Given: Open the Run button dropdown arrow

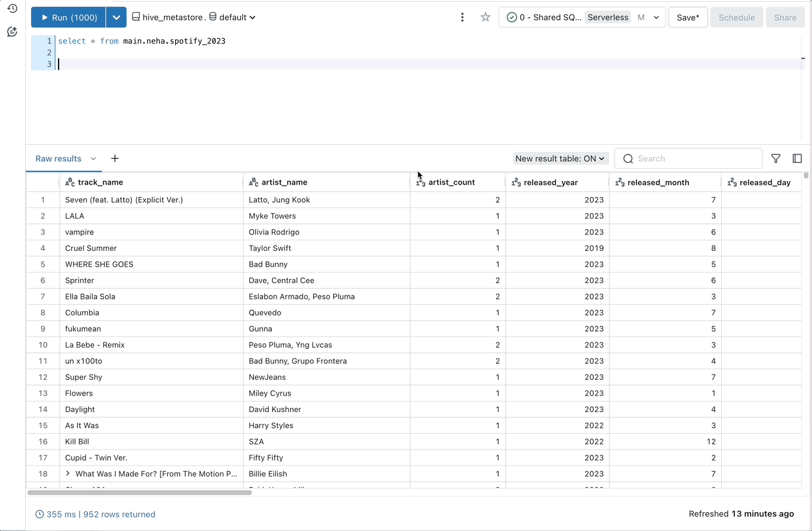Looking at the screenshot, I should tap(116, 18).
